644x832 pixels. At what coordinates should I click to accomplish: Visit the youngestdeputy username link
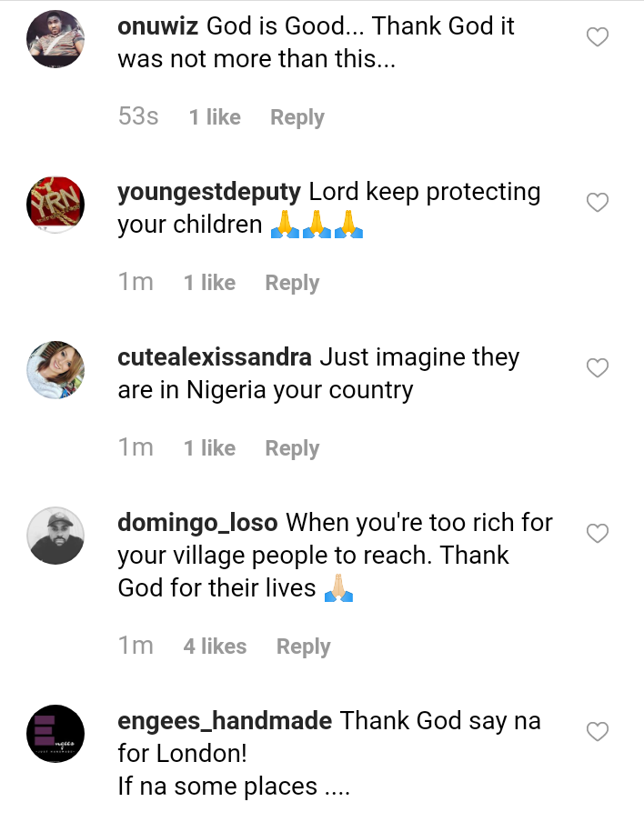pyautogui.click(x=209, y=192)
